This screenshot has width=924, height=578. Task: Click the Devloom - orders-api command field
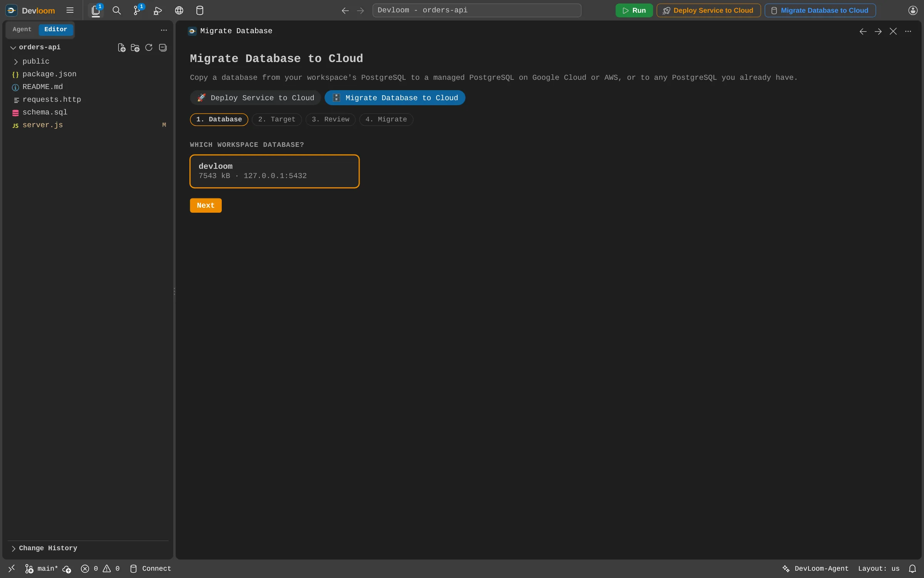coord(477,10)
